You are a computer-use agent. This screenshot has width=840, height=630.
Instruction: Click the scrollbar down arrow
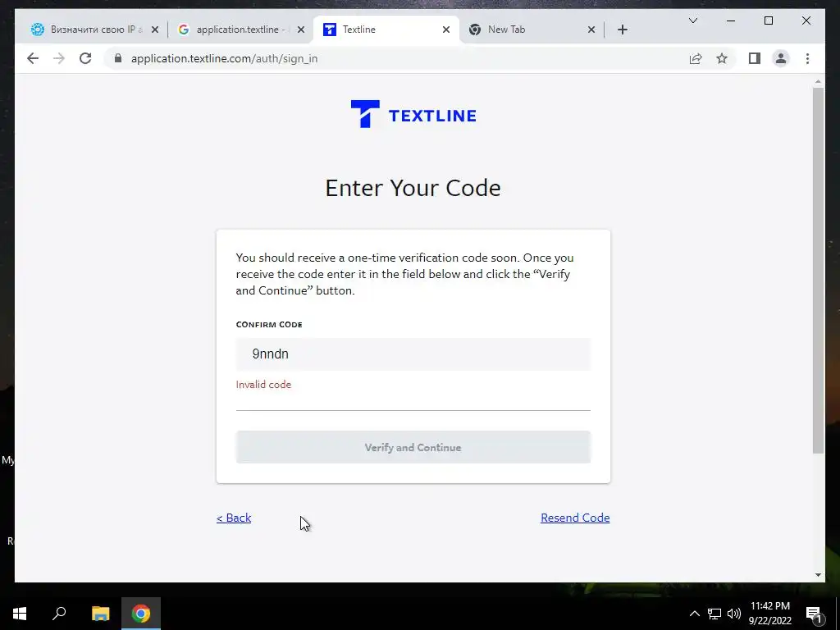pos(818,575)
